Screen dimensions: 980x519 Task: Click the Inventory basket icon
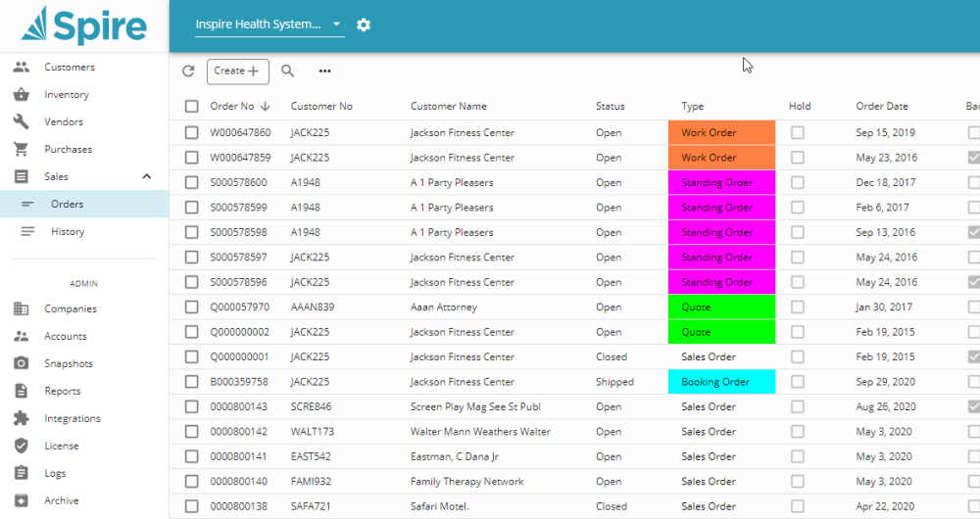22,94
